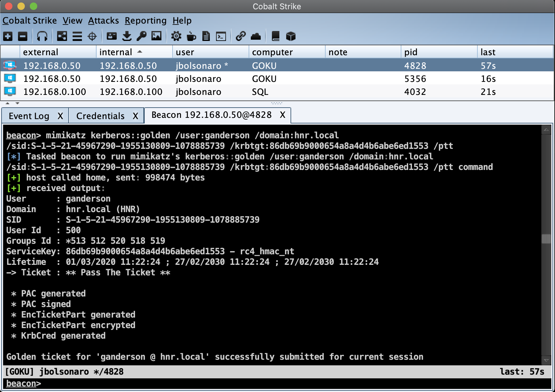Click the console scrollbar thumb
The image size is (555, 392).
[x=546, y=239]
